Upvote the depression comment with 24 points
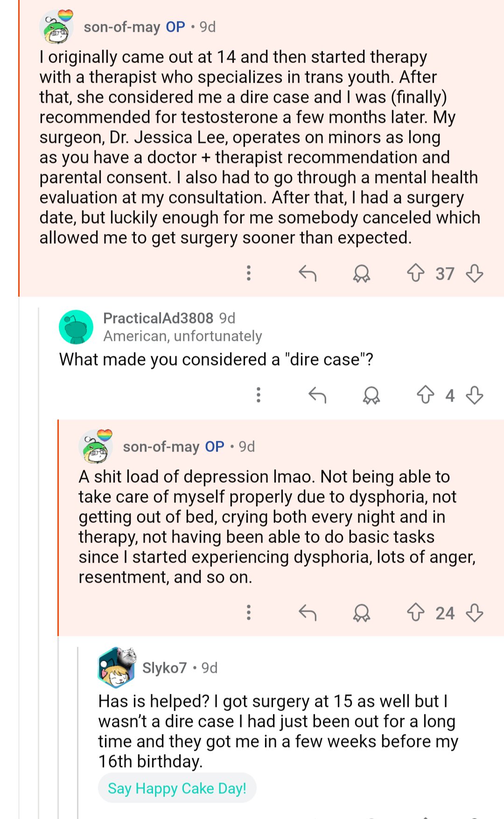 pos(415,612)
